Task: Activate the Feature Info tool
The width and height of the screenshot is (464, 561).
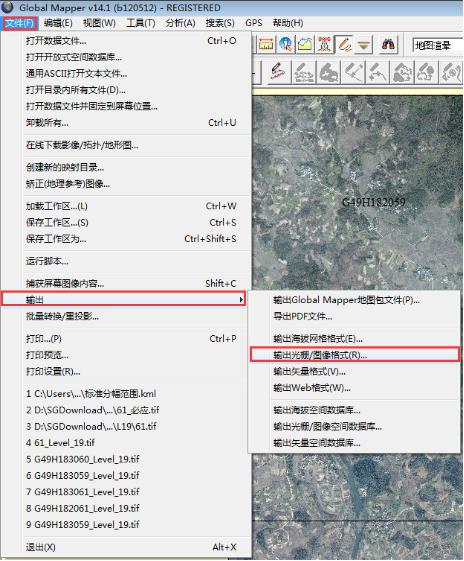Action: [285, 45]
